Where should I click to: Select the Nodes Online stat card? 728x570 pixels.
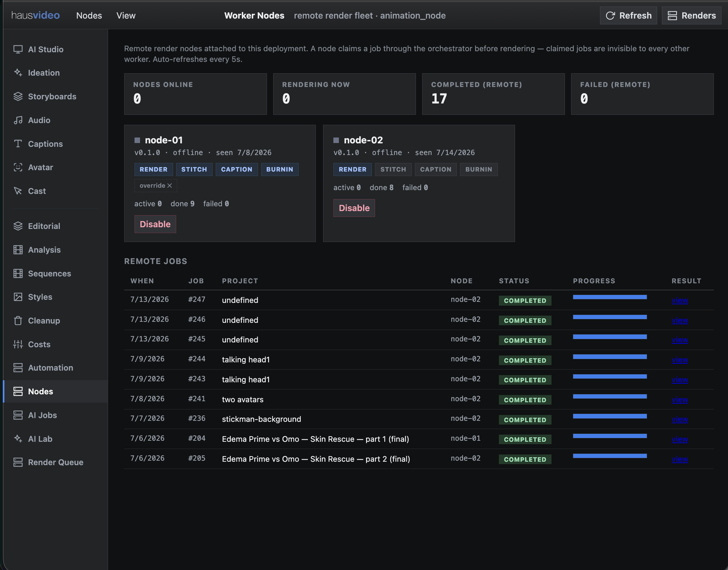click(x=195, y=94)
